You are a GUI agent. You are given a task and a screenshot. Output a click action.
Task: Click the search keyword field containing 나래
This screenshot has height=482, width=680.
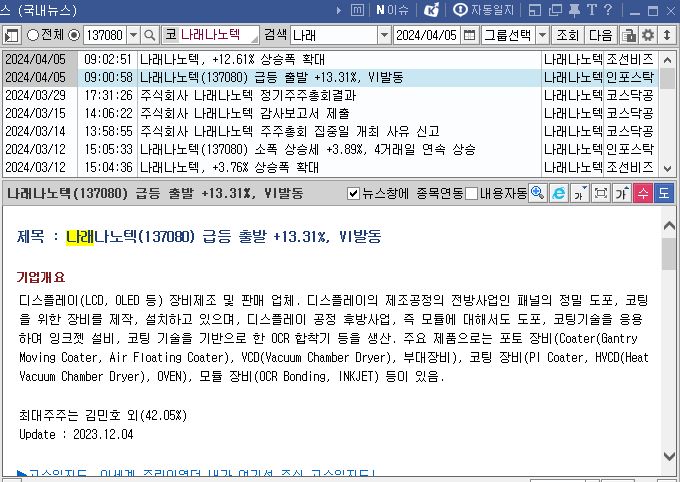click(x=334, y=35)
